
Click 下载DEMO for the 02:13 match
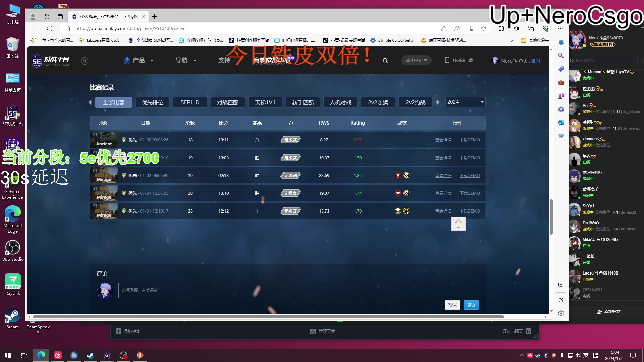(x=470, y=176)
